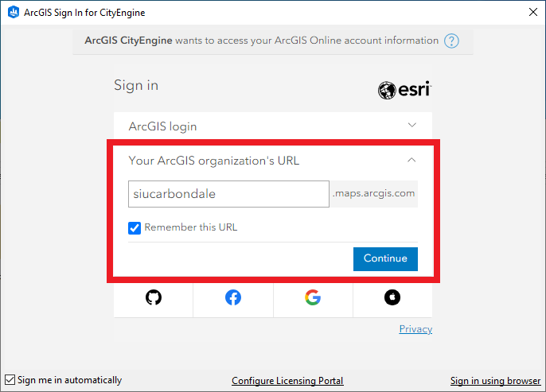Click the CityEngine app icon in title bar
This screenshot has height=392, width=546.
12,13
